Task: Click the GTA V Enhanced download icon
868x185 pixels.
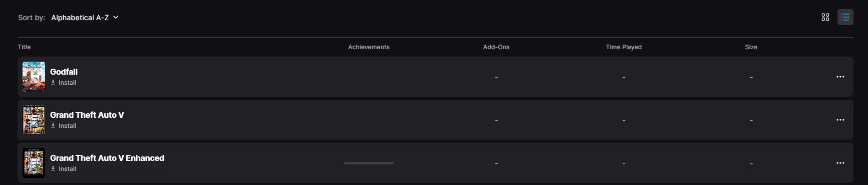Action: click(53, 168)
